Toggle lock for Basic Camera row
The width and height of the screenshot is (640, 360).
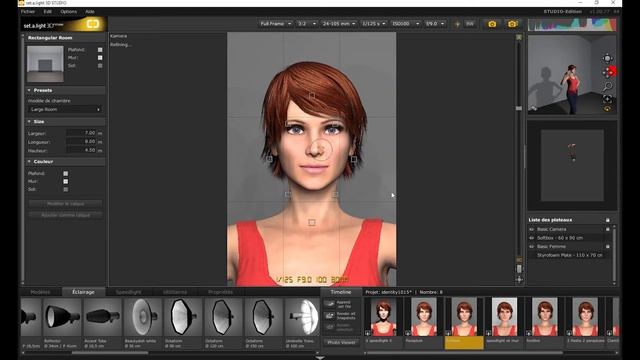(607, 229)
